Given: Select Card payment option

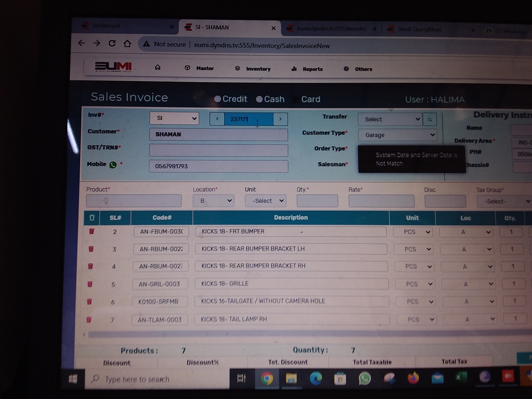Looking at the screenshot, I should pos(296,99).
